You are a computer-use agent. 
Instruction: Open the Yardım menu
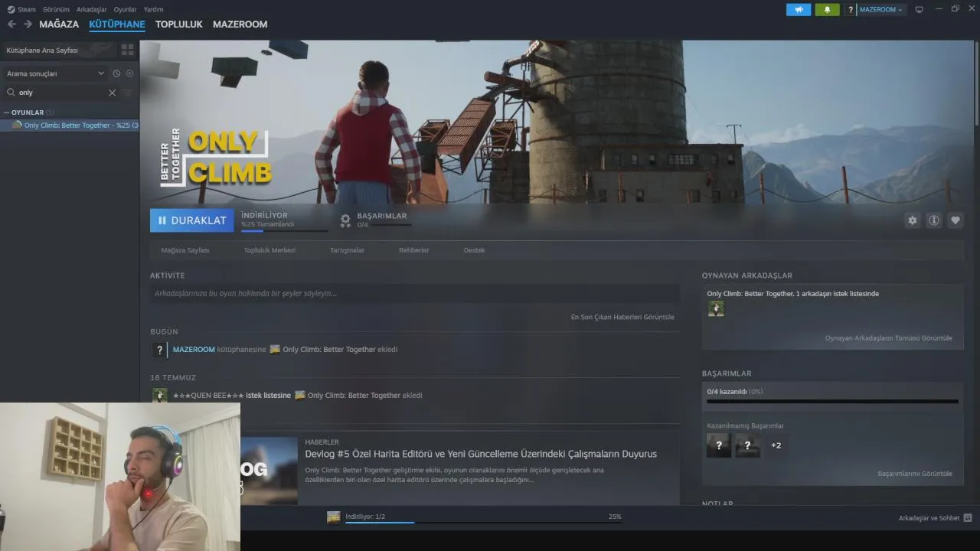pyautogui.click(x=153, y=9)
